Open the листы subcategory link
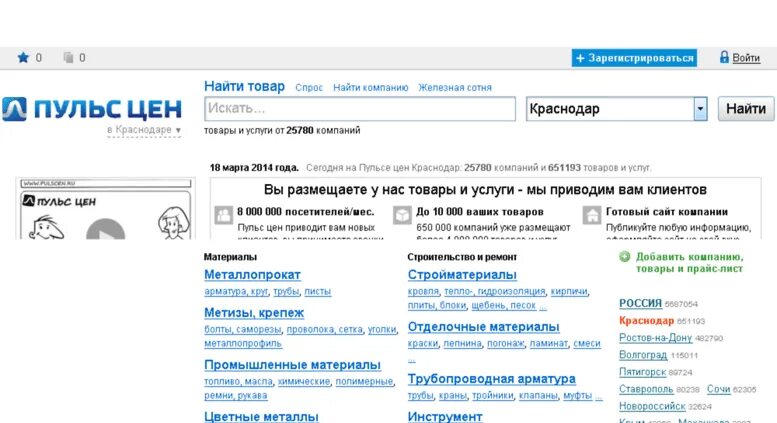This screenshot has width=777, height=423. 318,292
